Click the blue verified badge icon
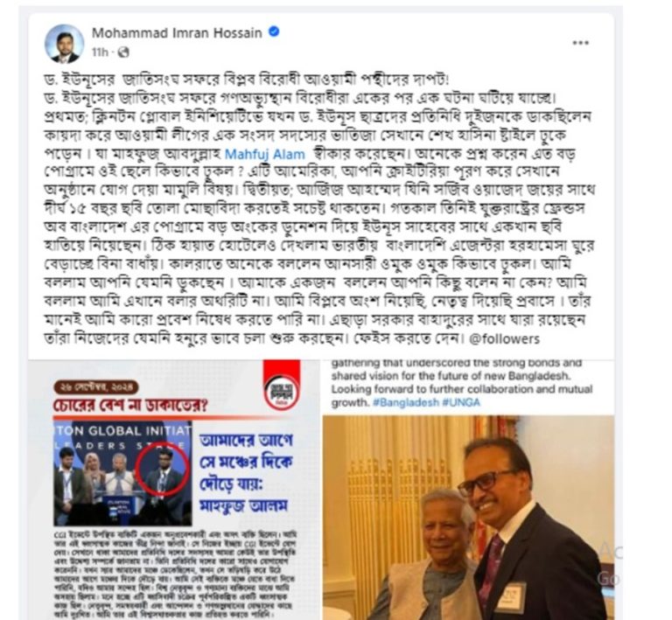Image resolution: width=672 pixels, height=620 pixels. point(274,31)
